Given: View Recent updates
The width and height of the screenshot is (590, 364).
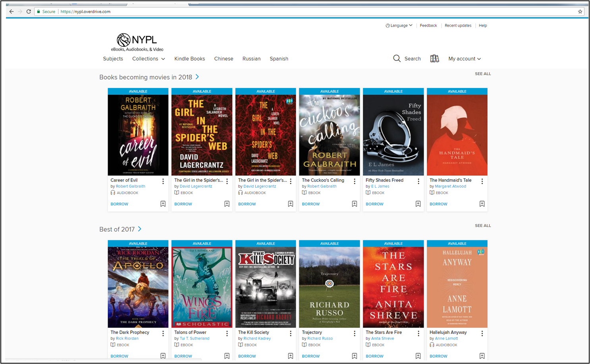Looking at the screenshot, I should click(458, 25).
